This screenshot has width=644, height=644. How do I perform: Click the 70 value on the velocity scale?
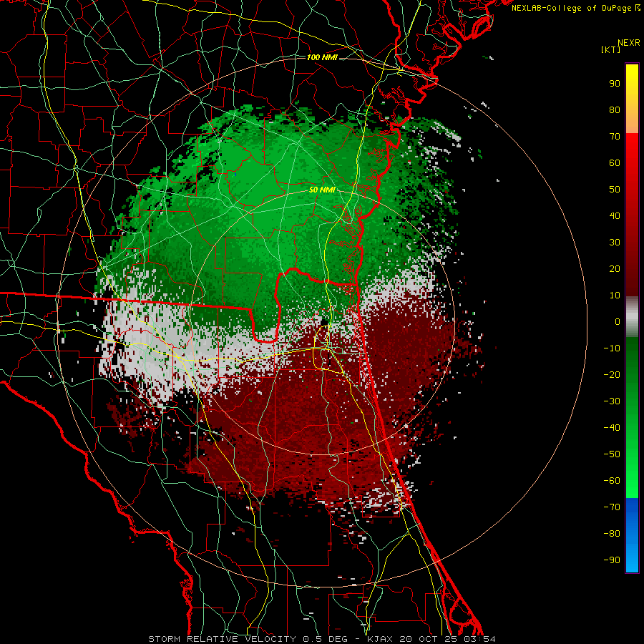[x=615, y=137]
